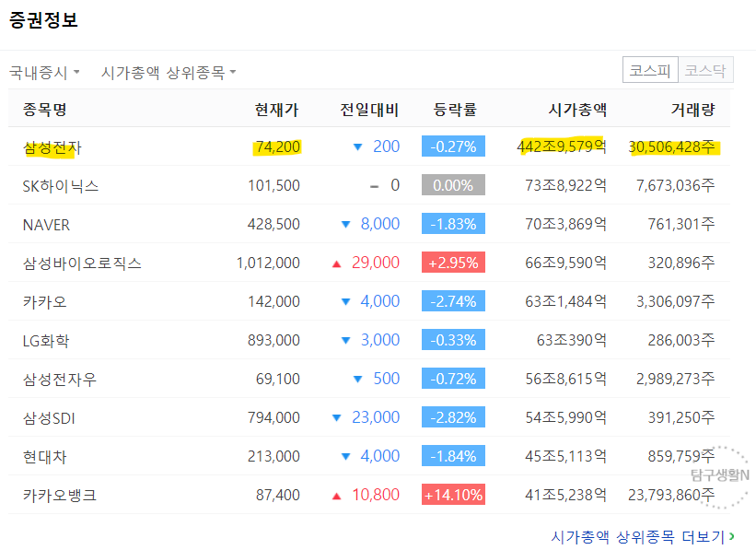The height and width of the screenshot is (550, 756).
Task: Open the 삼성전자 stock link
Action: (x=52, y=147)
